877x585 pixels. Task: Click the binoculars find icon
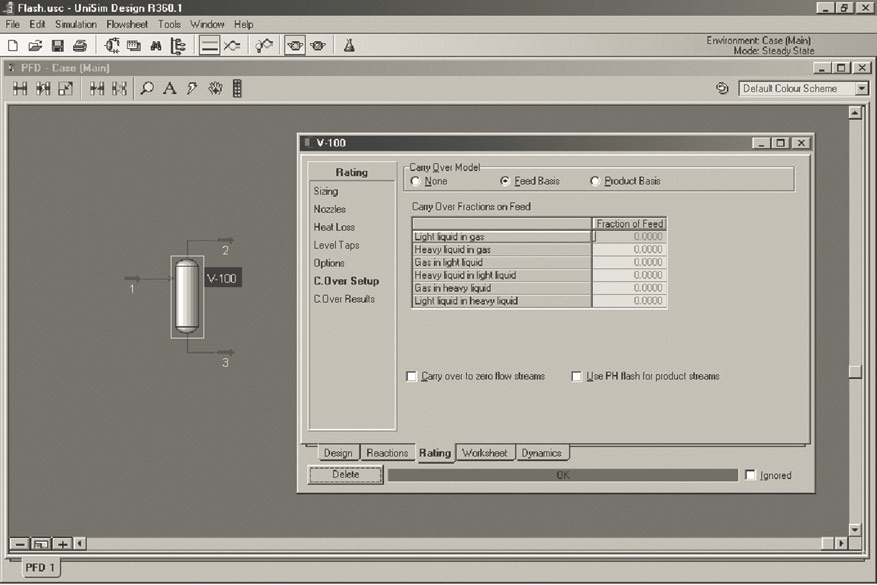[x=156, y=45]
